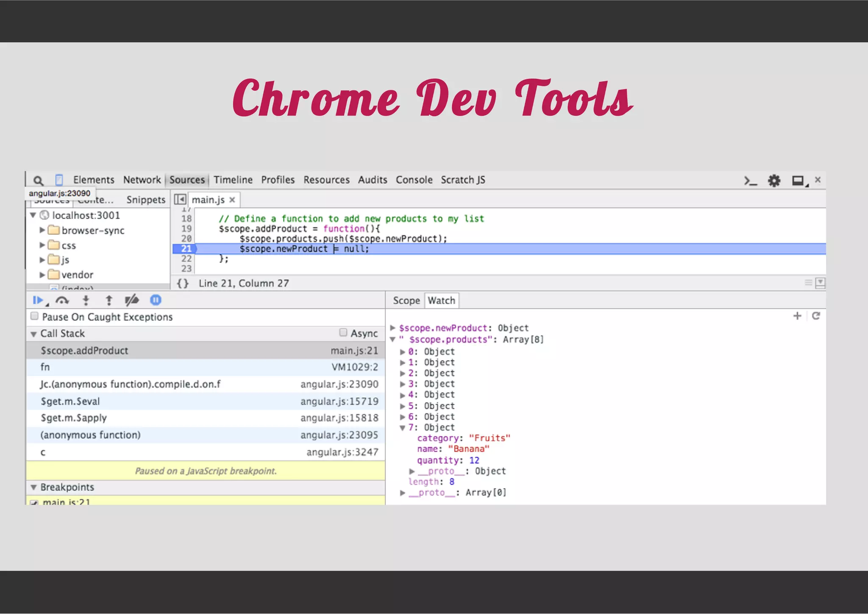Toggle the device mode phone icon

(59, 180)
